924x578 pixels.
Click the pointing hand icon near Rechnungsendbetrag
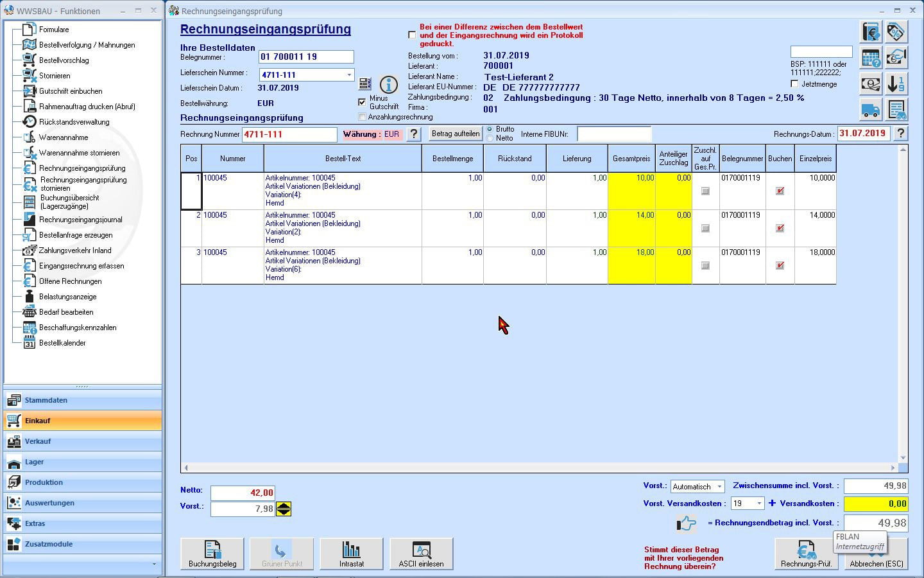click(x=686, y=523)
